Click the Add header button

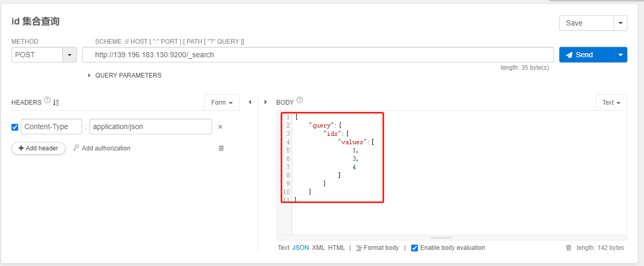(38, 148)
